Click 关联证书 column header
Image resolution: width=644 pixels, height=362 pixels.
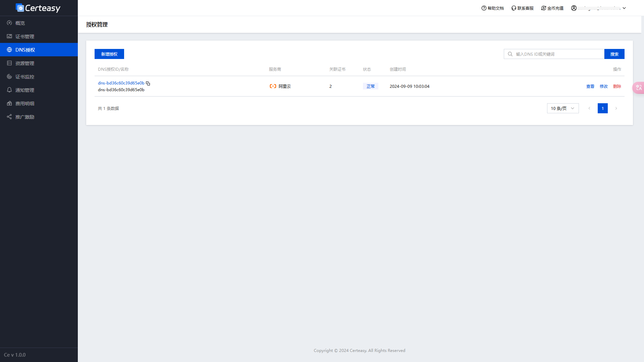337,69
